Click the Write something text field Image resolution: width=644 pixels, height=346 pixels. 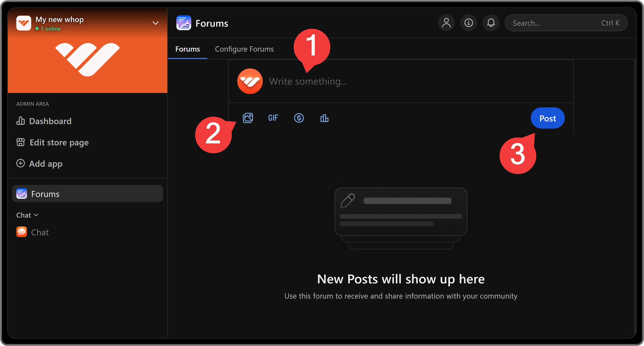click(x=386, y=82)
